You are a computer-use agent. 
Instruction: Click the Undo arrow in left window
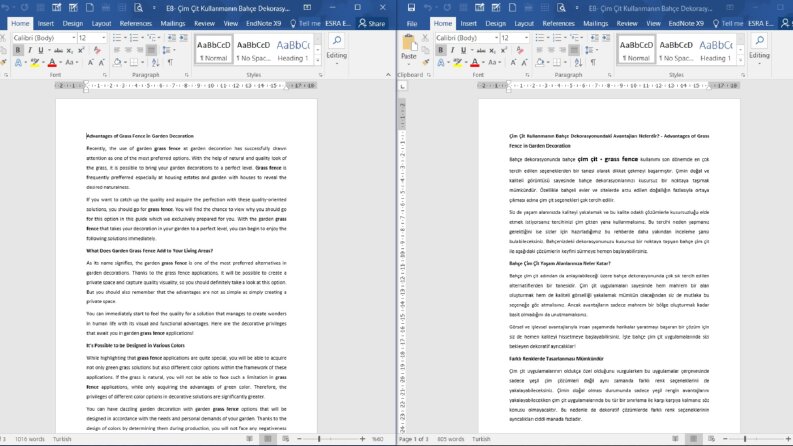pyautogui.click(x=6, y=8)
